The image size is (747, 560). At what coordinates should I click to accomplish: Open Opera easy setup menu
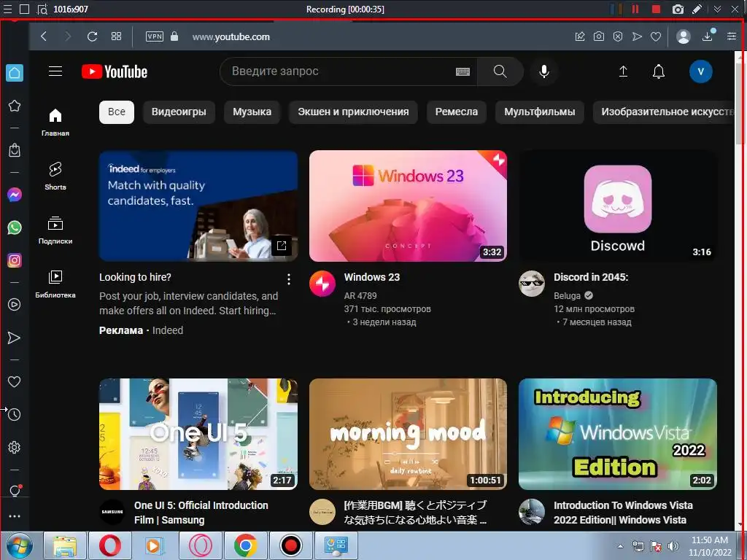(731, 36)
